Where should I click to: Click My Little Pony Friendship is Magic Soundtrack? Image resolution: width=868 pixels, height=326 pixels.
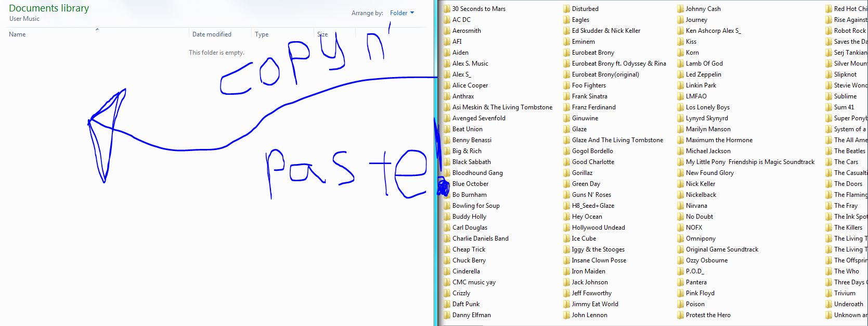pos(750,162)
